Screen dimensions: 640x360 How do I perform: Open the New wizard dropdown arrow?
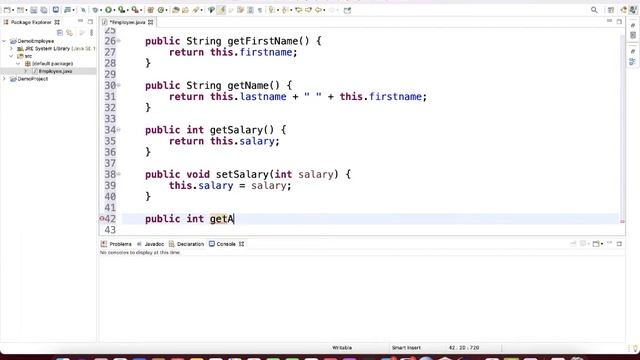point(13,10)
